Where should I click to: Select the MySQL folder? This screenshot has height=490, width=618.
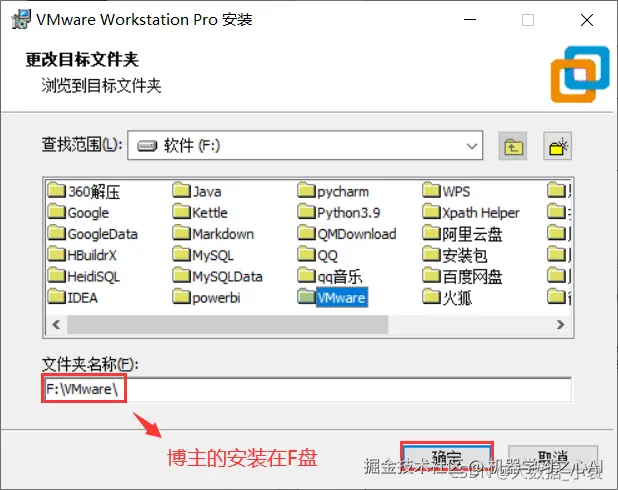[x=203, y=255]
